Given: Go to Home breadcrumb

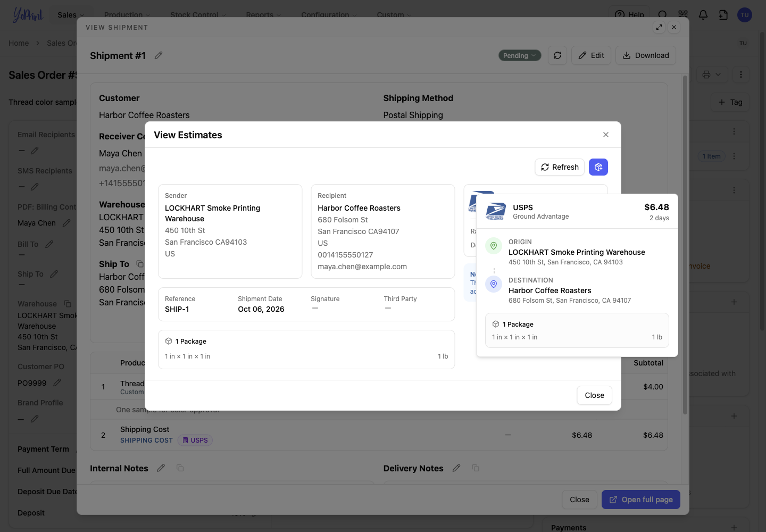Looking at the screenshot, I should click(19, 43).
